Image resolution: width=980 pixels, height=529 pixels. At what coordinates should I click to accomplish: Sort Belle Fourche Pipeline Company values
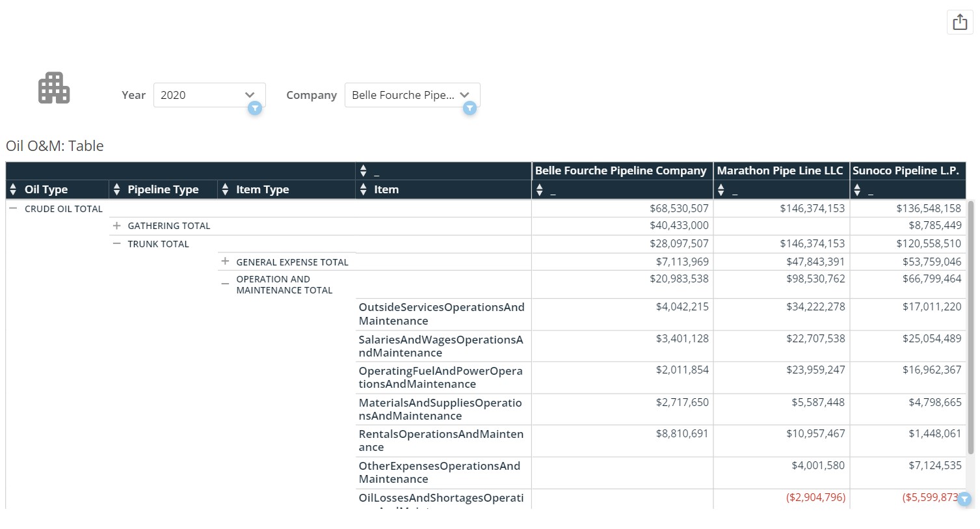[539, 190]
